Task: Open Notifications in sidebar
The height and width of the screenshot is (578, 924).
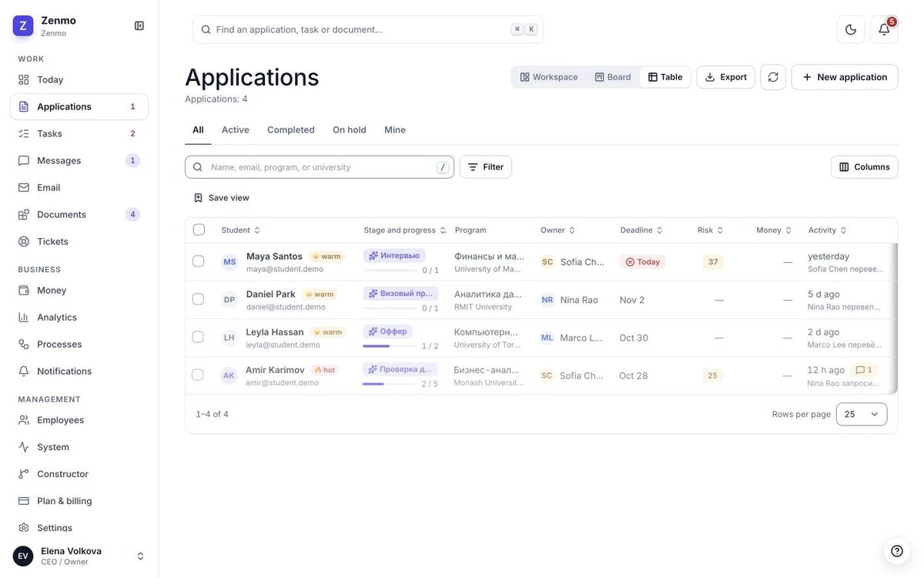Action: 79,371
